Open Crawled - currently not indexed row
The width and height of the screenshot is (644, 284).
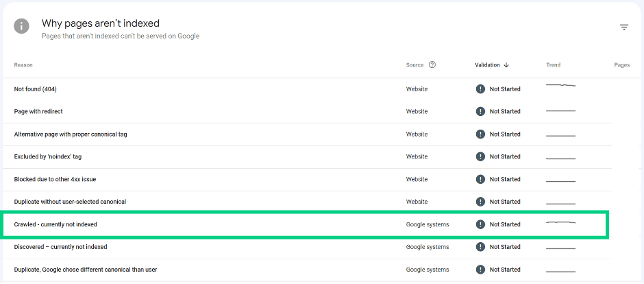point(306,224)
